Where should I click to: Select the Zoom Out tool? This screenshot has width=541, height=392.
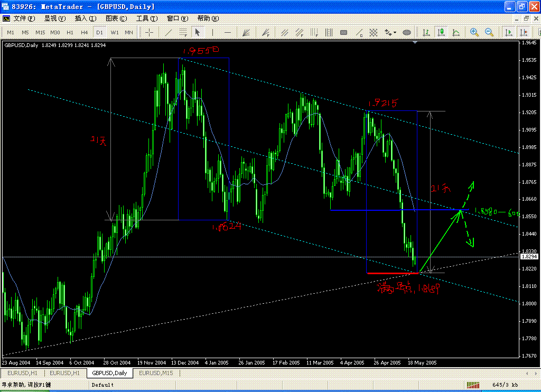488,32
